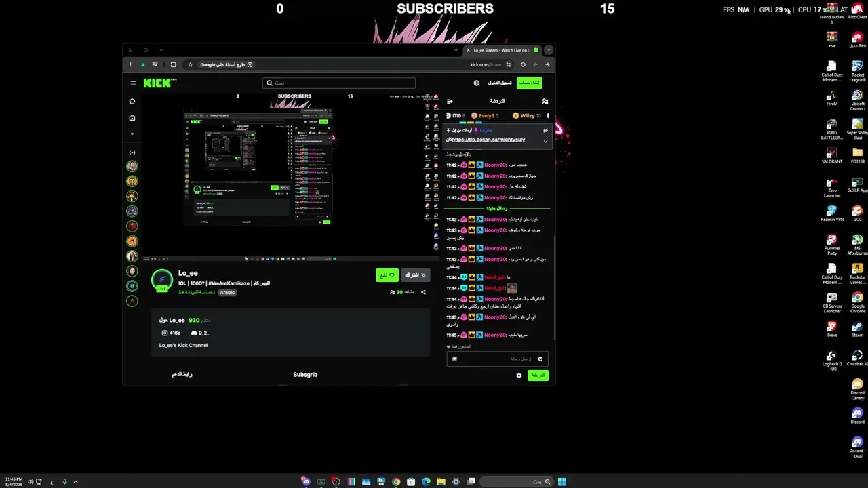This screenshot has height=488, width=868.
Task: Open the chat users icon
Action: [545, 102]
